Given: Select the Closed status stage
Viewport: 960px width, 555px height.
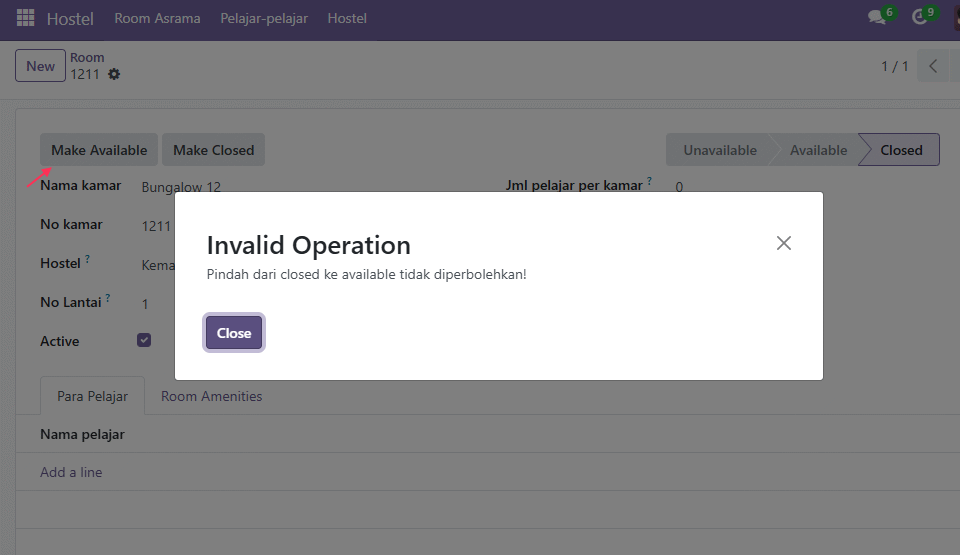Looking at the screenshot, I should 901,150.
